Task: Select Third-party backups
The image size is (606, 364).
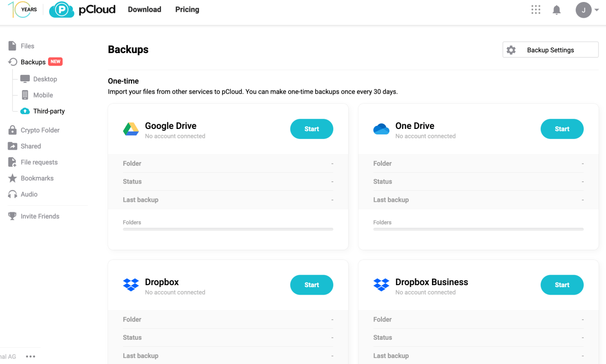Action: coord(49,111)
